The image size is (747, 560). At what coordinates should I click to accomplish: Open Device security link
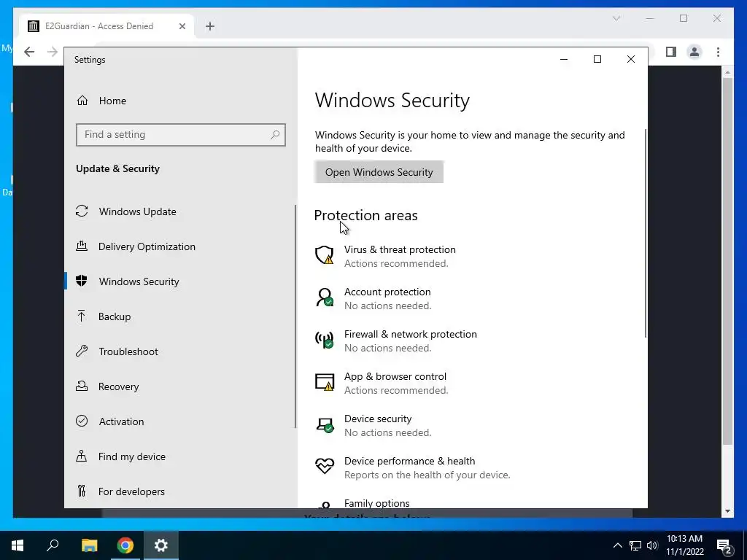point(378,419)
